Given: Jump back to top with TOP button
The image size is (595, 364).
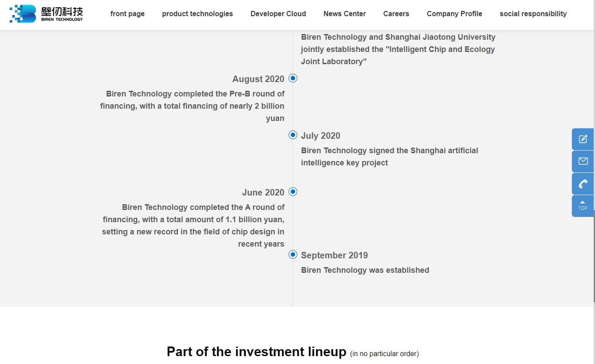Looking at the screenshot, I should pos(583,206).
